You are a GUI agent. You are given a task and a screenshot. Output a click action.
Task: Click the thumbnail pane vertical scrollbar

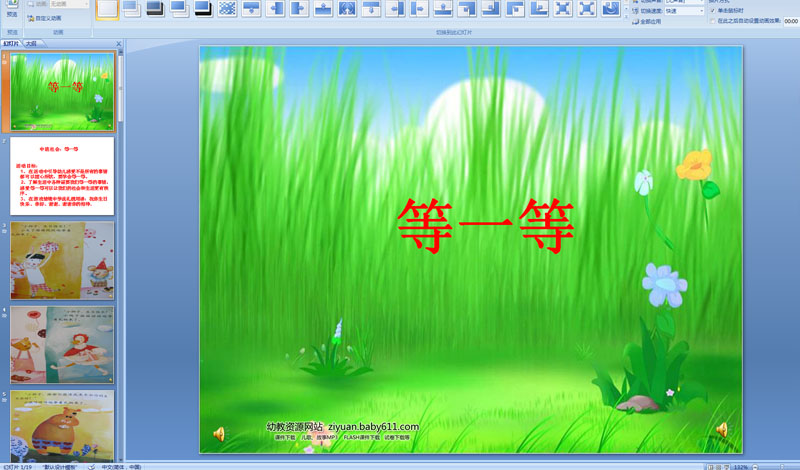click(120, 88)
